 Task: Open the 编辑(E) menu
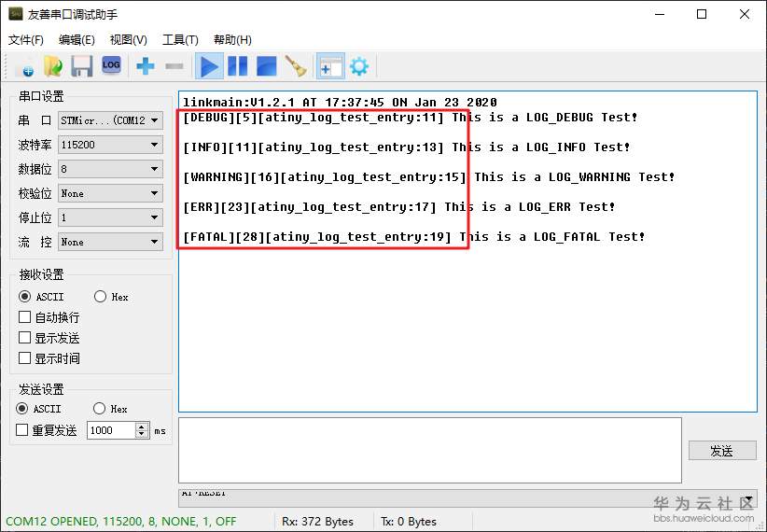tap(77, 39)
